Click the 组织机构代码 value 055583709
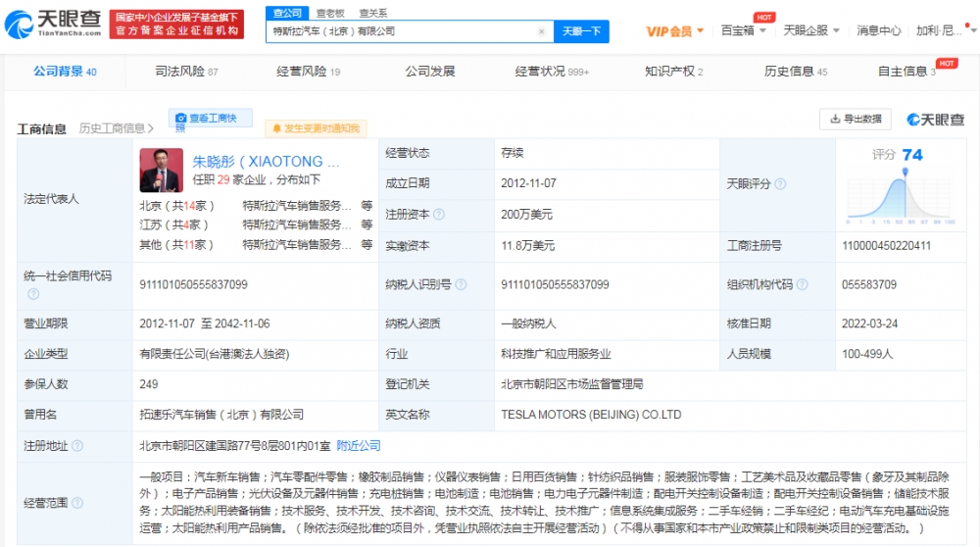Viewport: 980px width, 547px height. coord(868,284)
